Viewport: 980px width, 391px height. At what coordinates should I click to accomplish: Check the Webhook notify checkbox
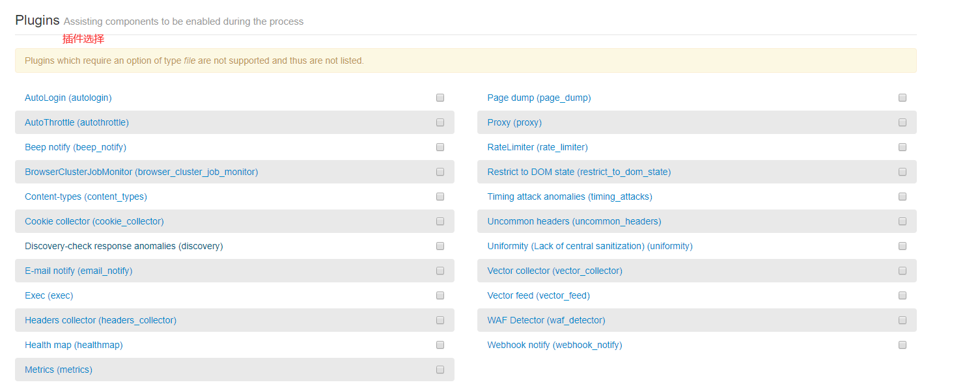[x=903, y=345]
